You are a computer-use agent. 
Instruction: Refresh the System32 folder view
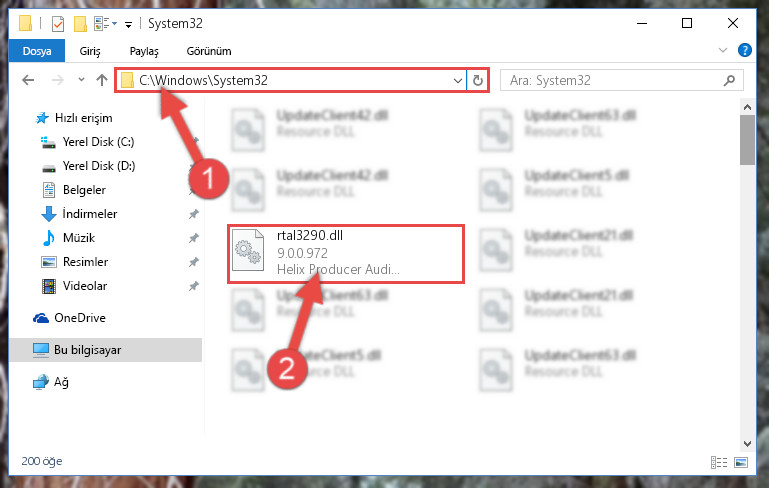coord(478,80)
